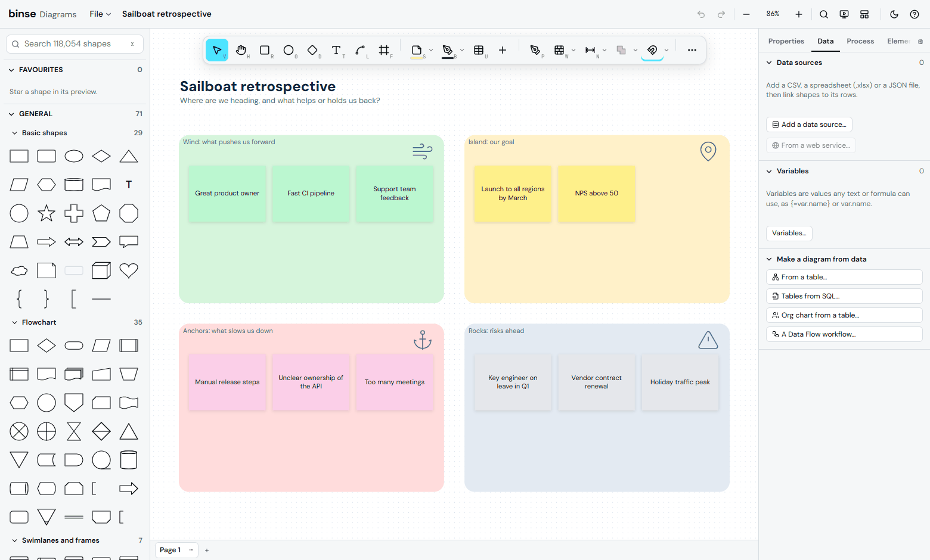Open the File menu dropdown

(100, 14)
